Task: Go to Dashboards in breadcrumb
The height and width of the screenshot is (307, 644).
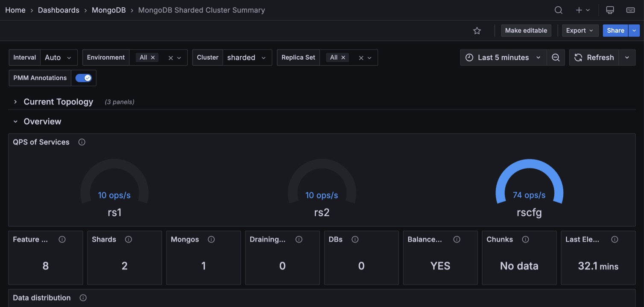Action: pyautogui.click(x=59, y=10)
